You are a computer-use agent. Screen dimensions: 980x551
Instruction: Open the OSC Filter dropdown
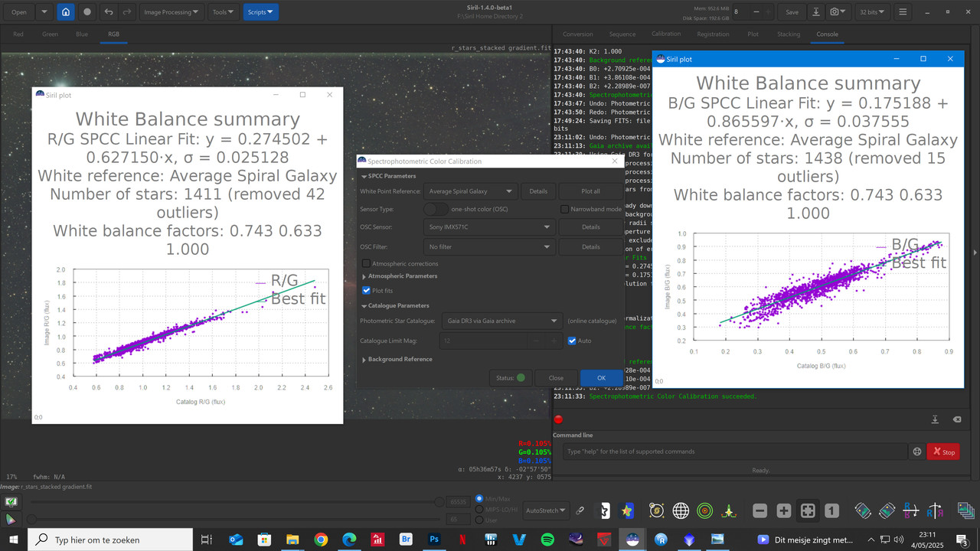point(488,246)
